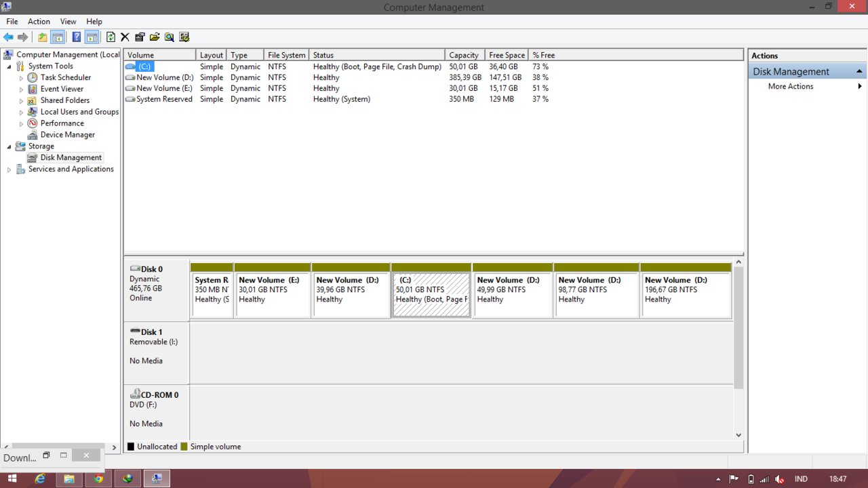Sort by the Free Space column header
This screenshot has width=868, height=488.
pos(507,55)
